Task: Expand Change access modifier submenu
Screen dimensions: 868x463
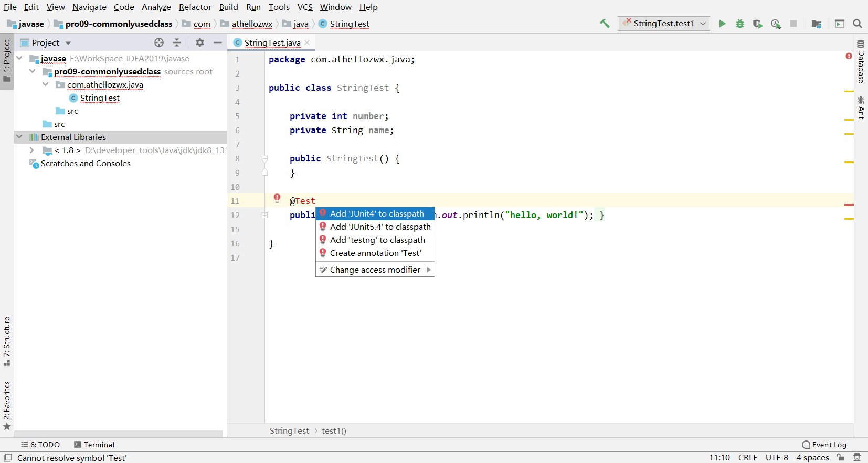Action: (x=375, y=270)
